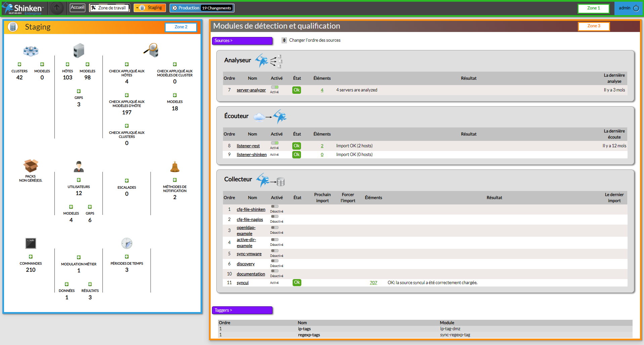The image size is (644, 345).
Task: Expand the Sources section header
Action: pos(242,41)
